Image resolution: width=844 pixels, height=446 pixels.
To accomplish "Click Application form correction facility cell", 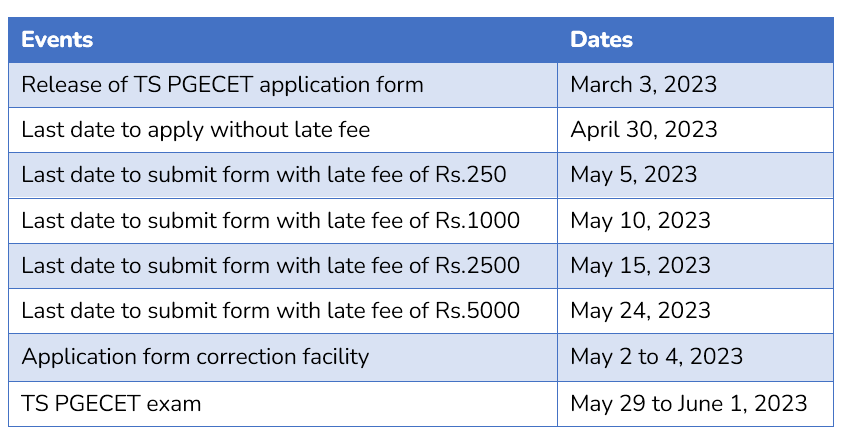I will coord(283,357).
